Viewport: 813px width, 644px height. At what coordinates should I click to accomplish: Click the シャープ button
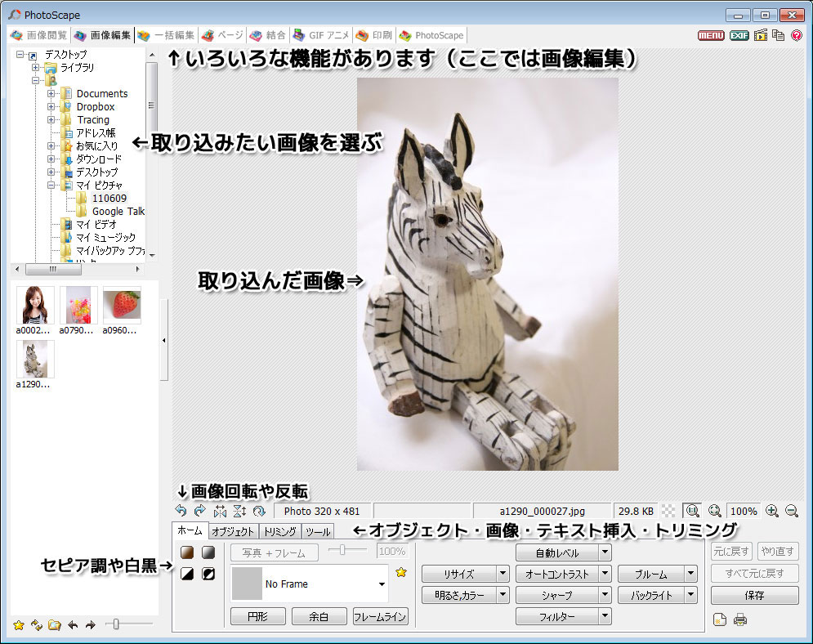tap(557, 595)
